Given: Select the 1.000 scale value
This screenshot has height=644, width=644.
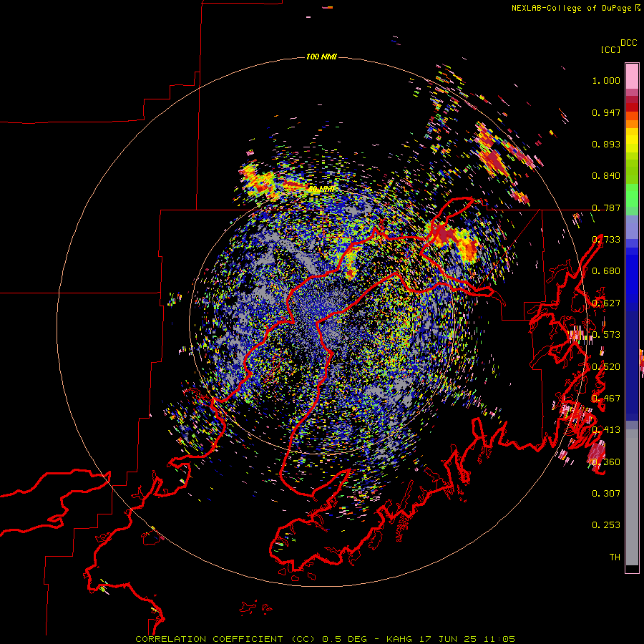Looking at the screenshot, I should pyautogui.click(x=606, y=80).
